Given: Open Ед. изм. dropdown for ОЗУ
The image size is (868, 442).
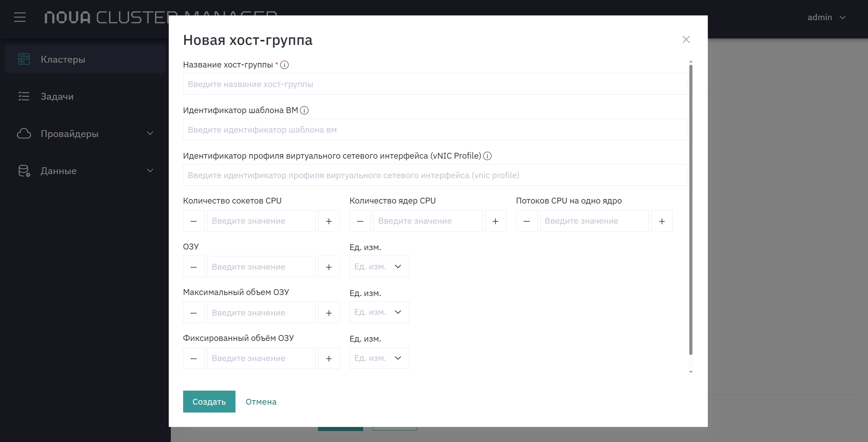Looking at the screenshot, I should point(379,267).
